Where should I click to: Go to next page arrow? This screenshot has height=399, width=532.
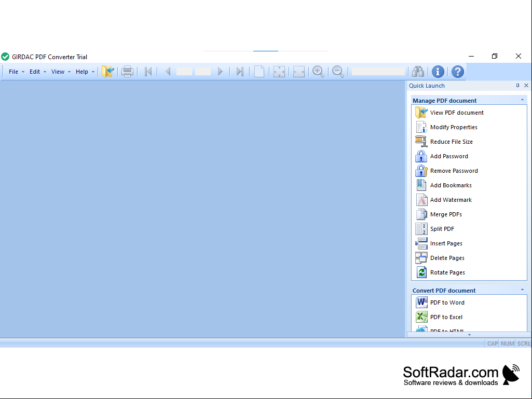(x=220, y=72)
